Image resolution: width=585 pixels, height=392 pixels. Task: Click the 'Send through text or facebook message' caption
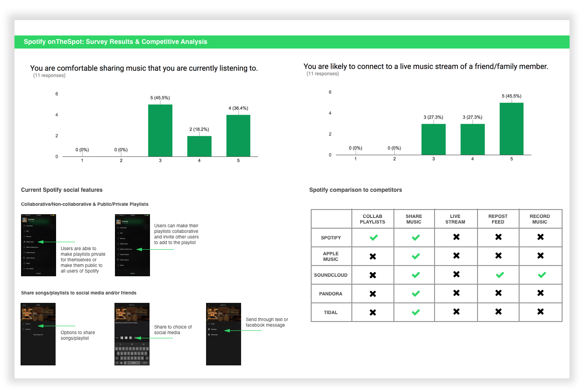267,322
